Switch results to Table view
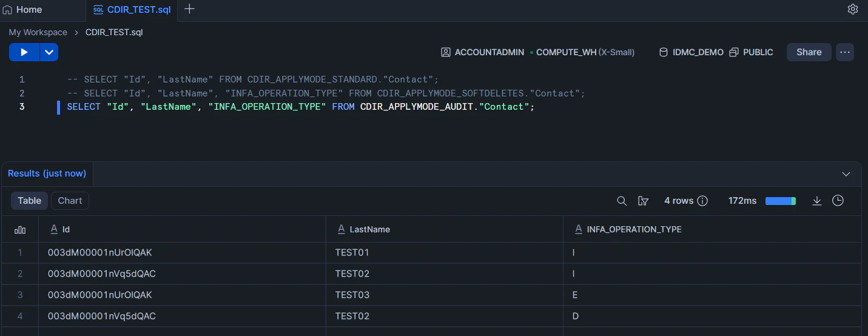This screenshot has width=868, height=336. pyautogui.click(x=29, y=201)
